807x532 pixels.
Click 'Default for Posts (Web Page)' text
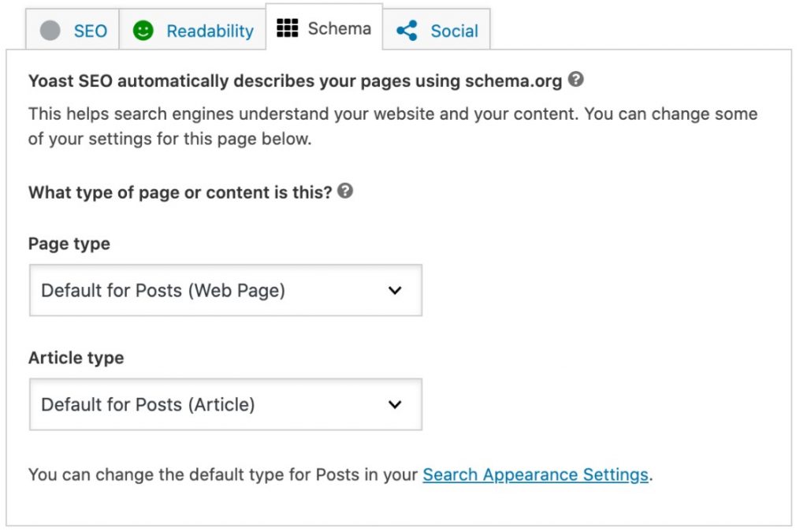pos(163,290)
